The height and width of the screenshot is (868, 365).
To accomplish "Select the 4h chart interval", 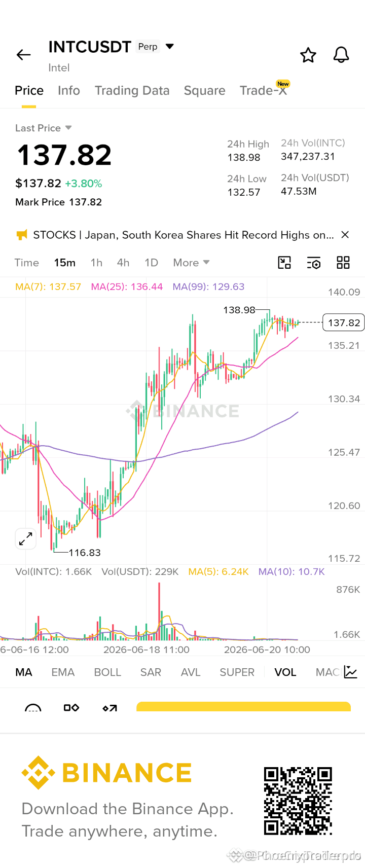I will [x=123, y=263].
